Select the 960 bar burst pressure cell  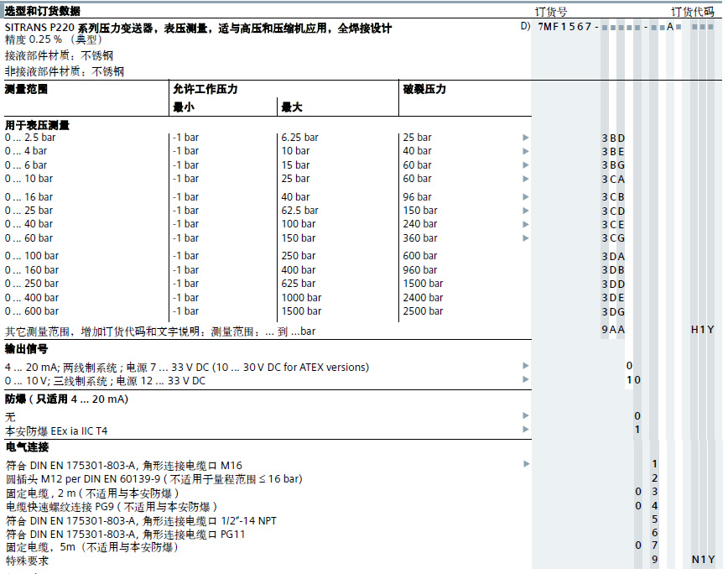[x=420, y=270]
